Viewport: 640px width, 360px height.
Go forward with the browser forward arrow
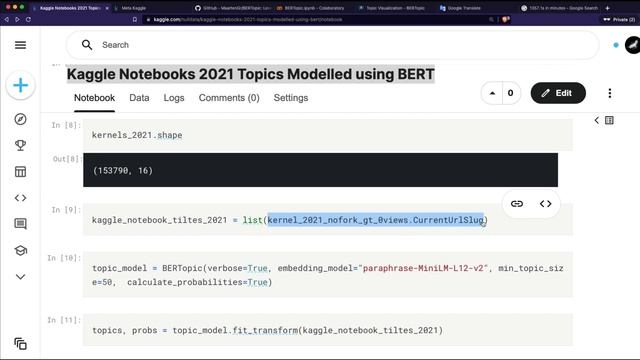(x=17, y=19)
